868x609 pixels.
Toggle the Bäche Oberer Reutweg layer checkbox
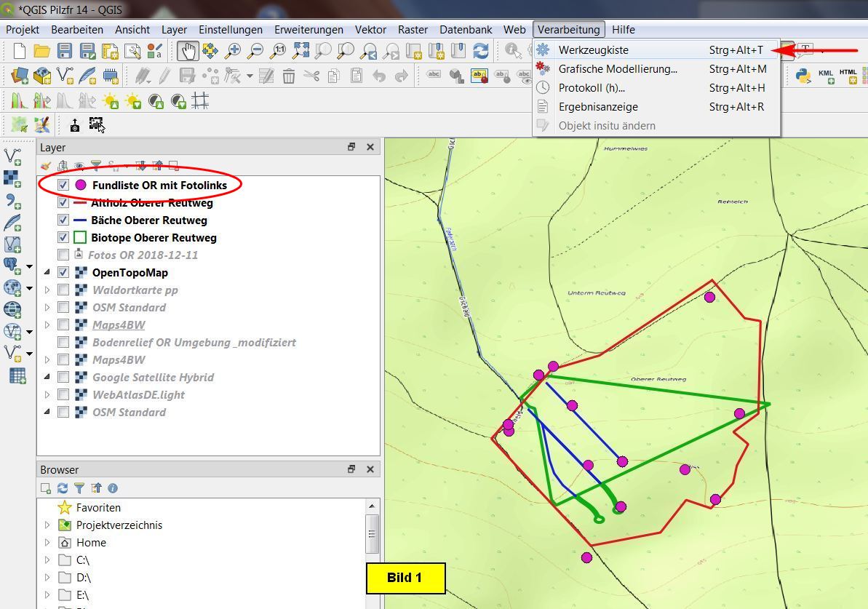pyautogui.click(x=63, y=220)
